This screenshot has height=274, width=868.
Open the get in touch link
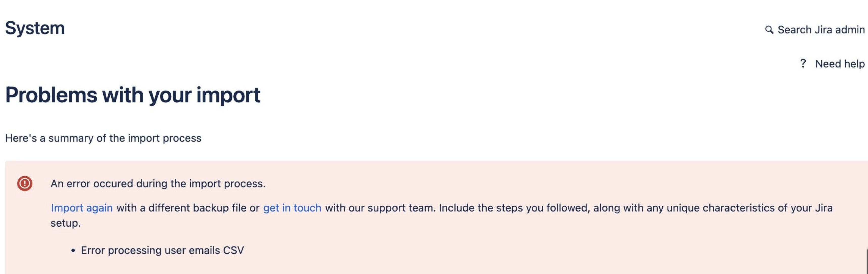click(x=292, y=208)
